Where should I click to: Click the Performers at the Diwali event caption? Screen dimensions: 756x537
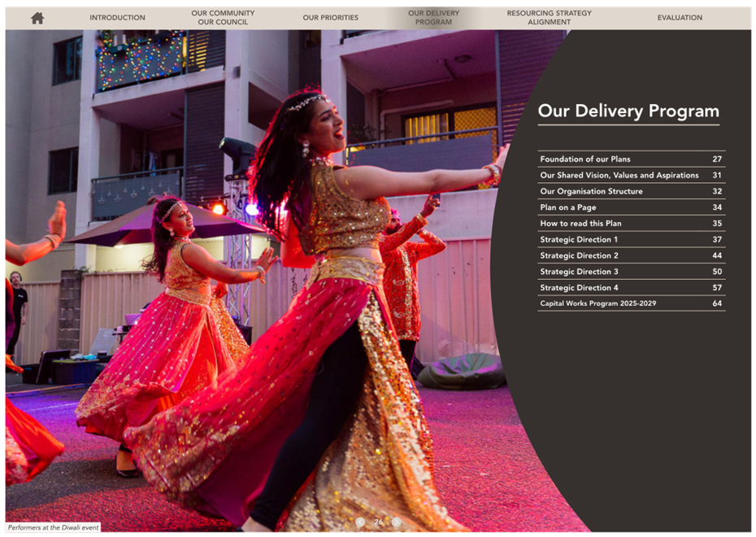(x=53, y=527)
